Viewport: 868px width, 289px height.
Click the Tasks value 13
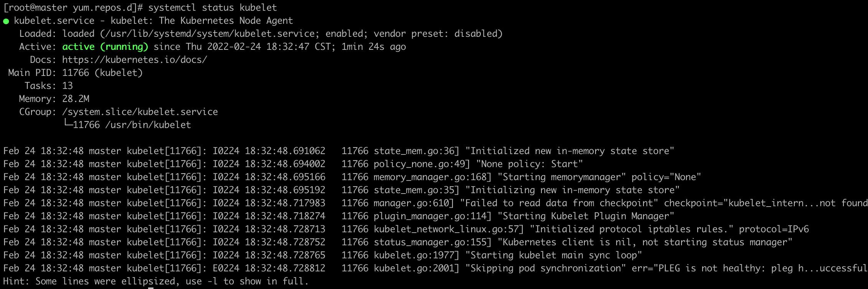click(68, 86)
